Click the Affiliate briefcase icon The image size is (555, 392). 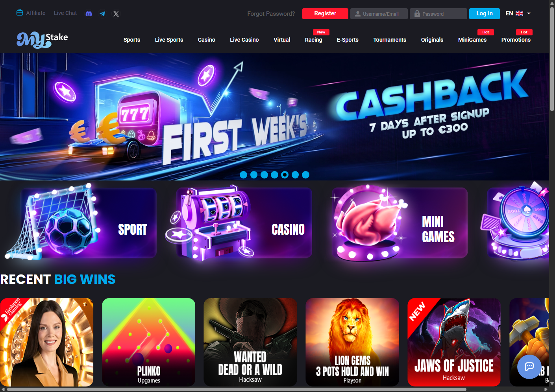[x=20, y=13]
